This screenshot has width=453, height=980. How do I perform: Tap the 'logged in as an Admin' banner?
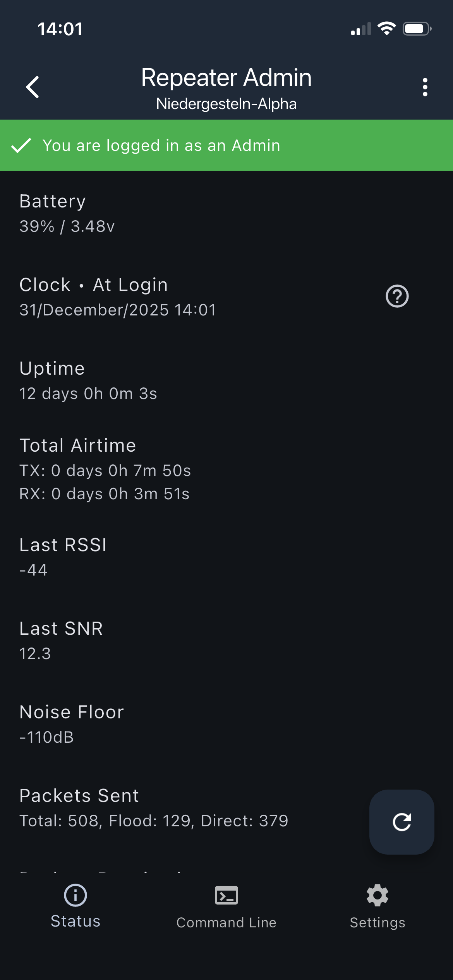(226, 146)
